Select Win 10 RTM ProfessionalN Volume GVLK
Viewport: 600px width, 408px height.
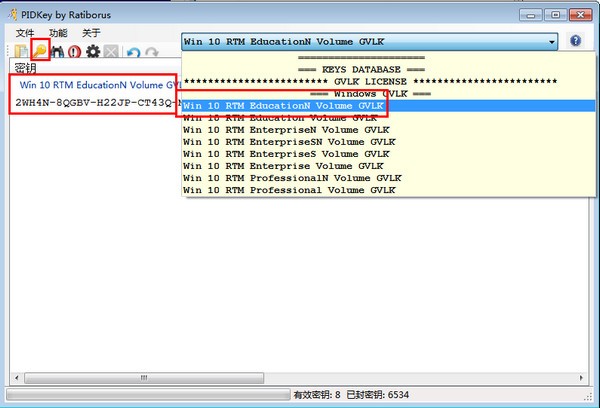pos(389,178)
